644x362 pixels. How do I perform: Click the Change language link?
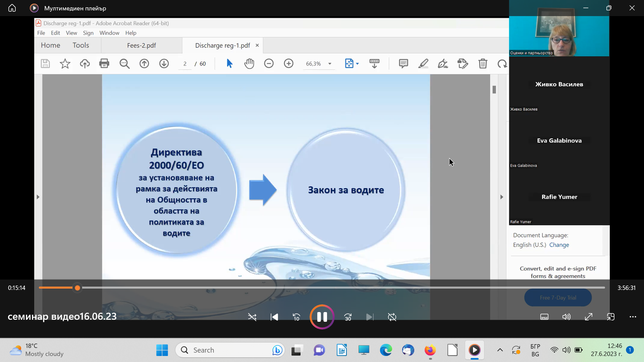point(559,245)
